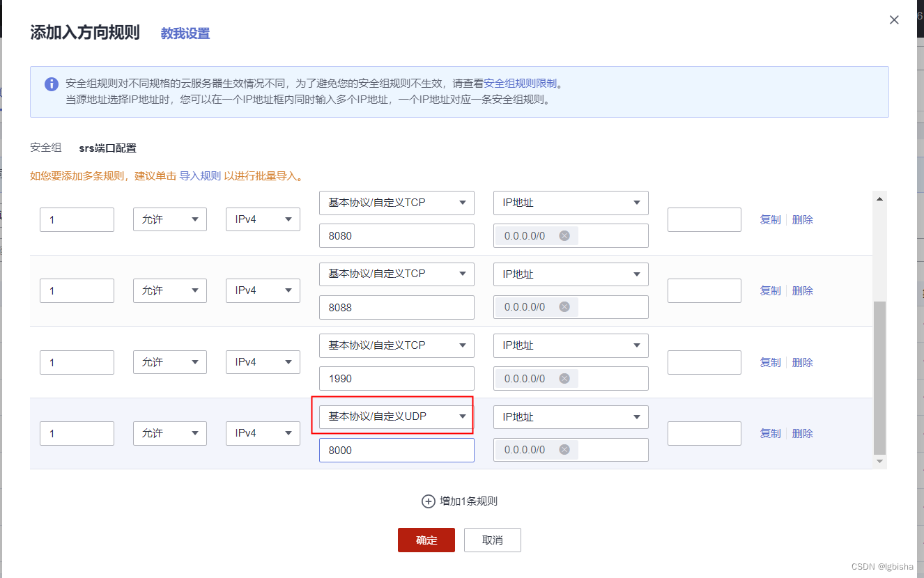Click the port field containing 8080
This screenshot has width=924, height=578.
[x=396, y=236]
